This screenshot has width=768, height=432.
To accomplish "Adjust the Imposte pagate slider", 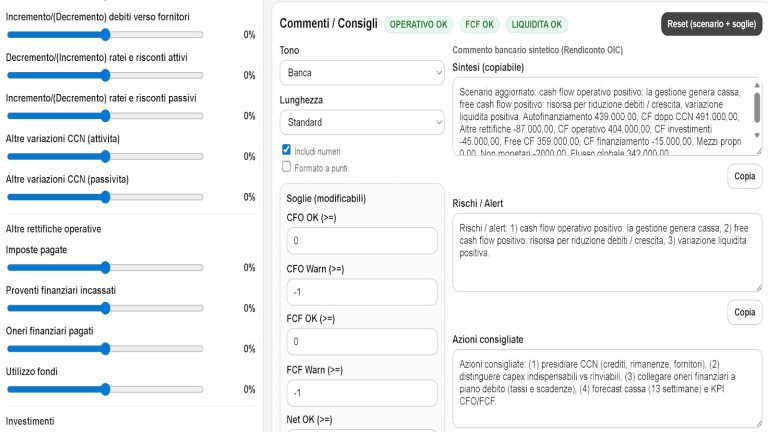I will [105, 268].
